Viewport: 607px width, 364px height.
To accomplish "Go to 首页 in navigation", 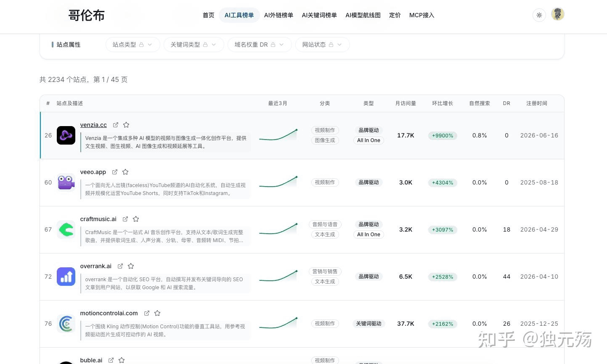I will 208,15.
